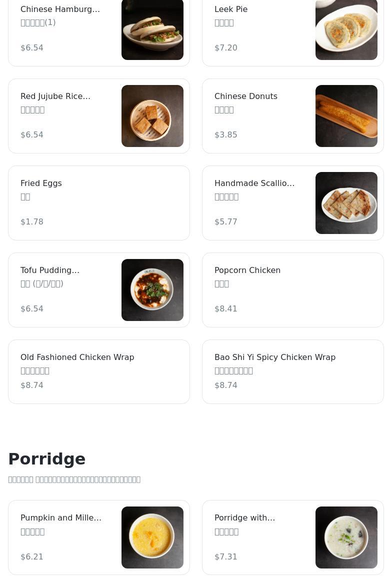Click the Chinese Donuts title

(x=246, y=96)
